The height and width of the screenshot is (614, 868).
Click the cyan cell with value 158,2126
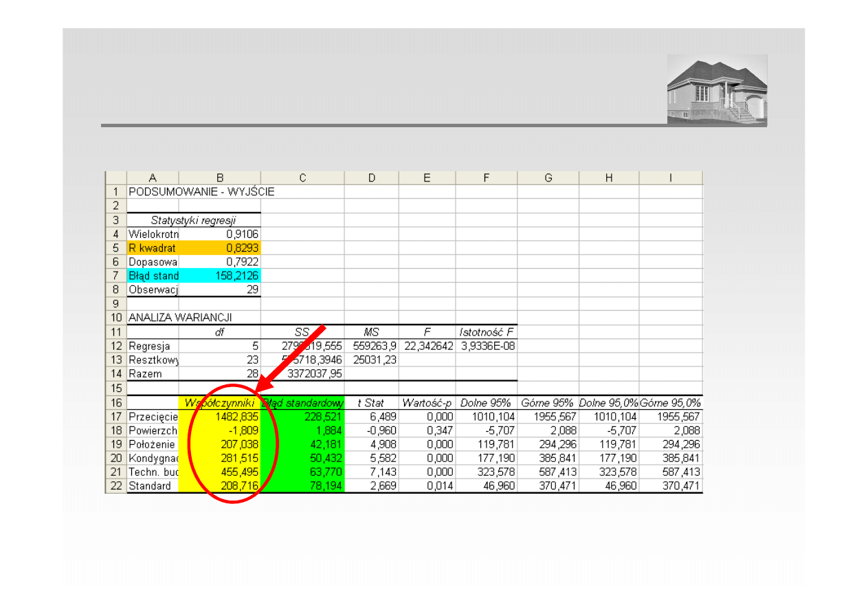(x=219, y=276)
